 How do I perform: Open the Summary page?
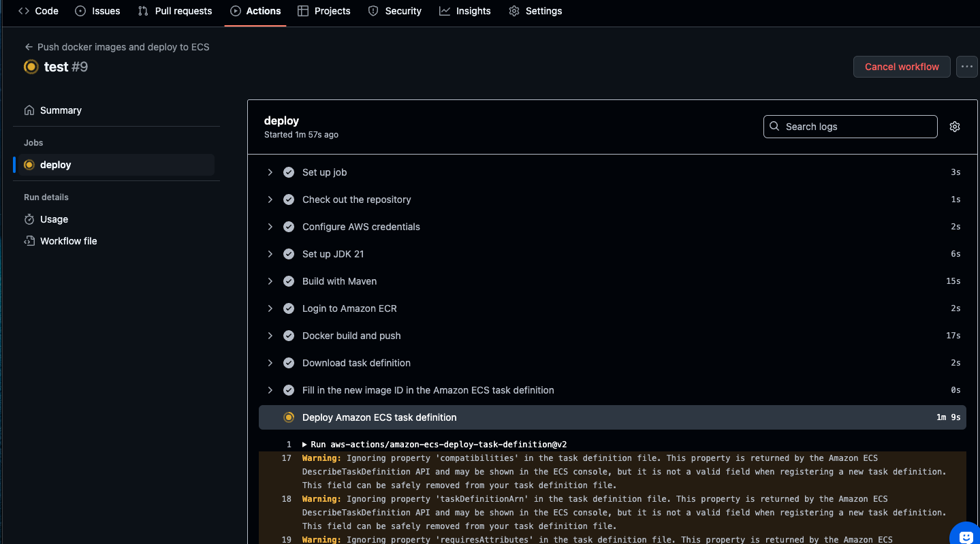tap(60, 110)
